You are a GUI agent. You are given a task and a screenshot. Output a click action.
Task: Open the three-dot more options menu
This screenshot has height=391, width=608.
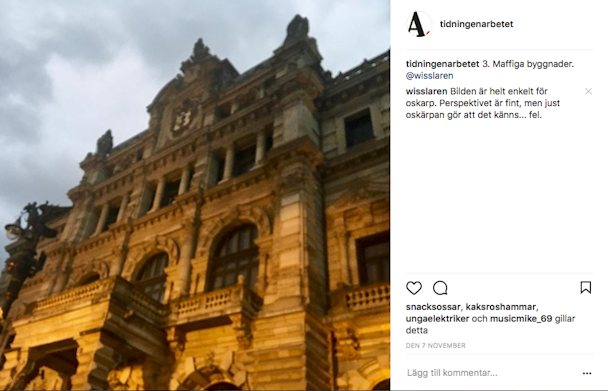point(587,373)
